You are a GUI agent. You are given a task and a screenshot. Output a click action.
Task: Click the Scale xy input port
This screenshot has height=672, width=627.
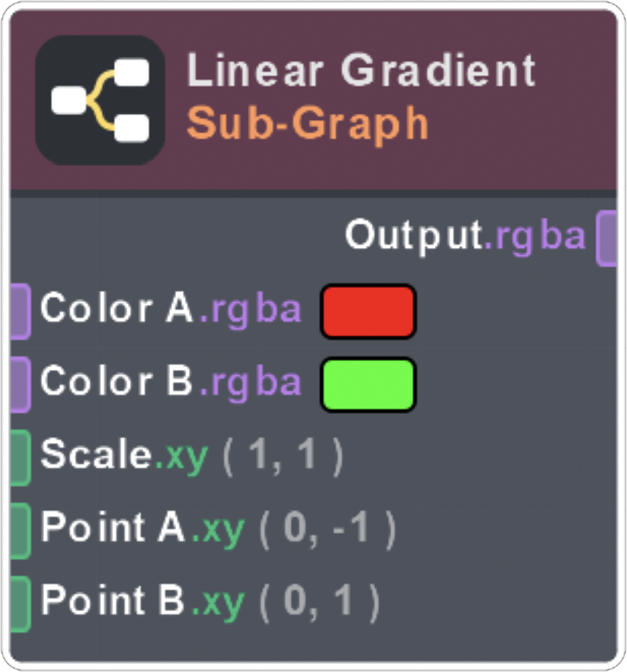coord(20,457)
